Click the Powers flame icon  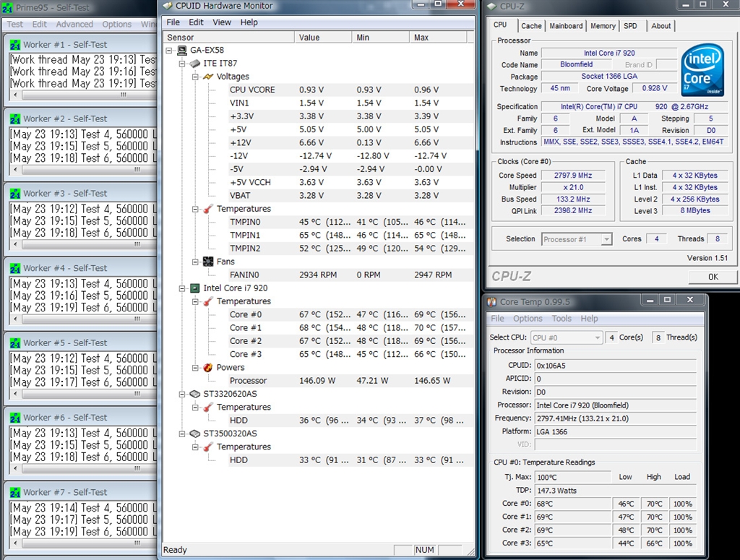208,367
